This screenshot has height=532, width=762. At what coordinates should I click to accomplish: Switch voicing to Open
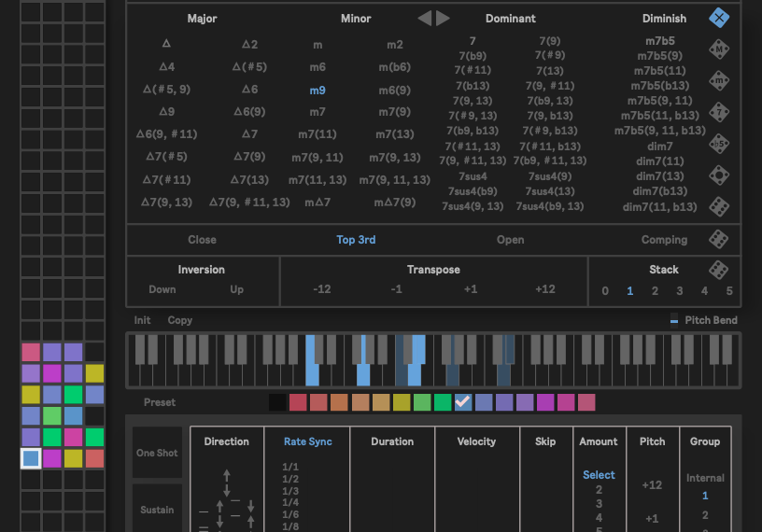510,240
